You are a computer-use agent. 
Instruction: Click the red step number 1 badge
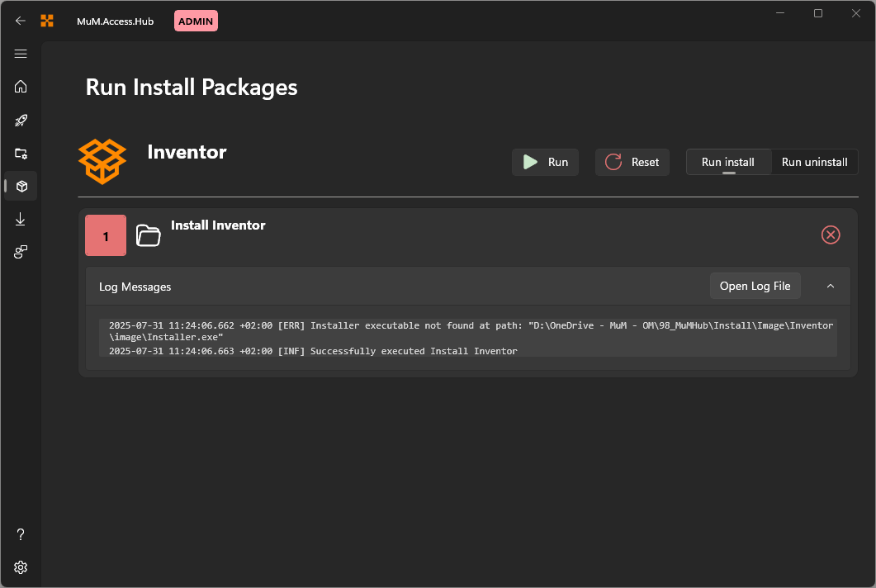pos(106,235)
